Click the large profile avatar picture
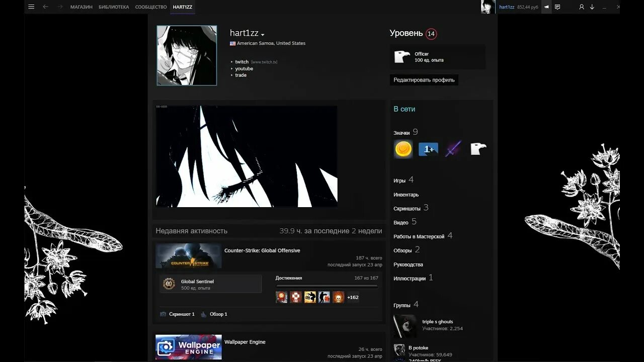 point(187,55)
